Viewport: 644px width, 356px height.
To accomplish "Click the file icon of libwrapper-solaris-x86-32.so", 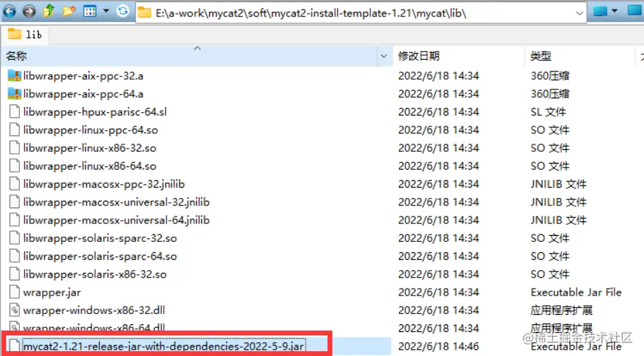I will pos(14,274).
